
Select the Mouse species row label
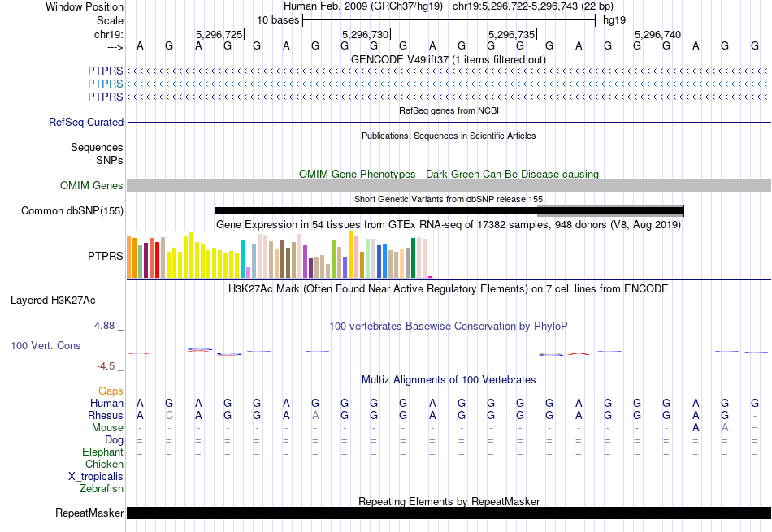pos(108,427)
